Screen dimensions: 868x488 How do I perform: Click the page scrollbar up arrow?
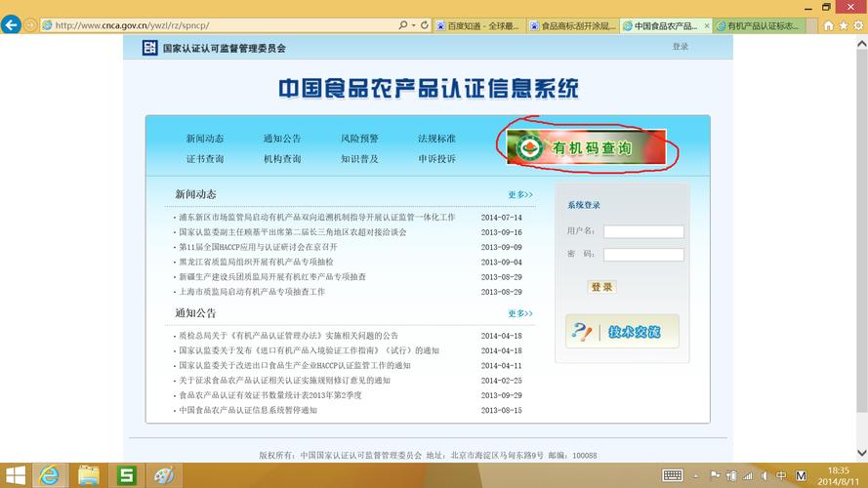[x=862, y=44]
